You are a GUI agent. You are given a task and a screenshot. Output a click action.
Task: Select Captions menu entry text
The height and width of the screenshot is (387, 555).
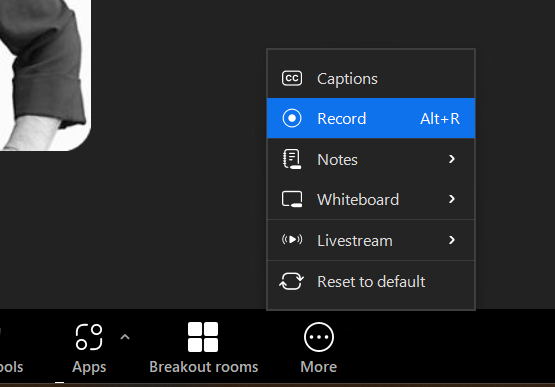click(x=347, y=79)
